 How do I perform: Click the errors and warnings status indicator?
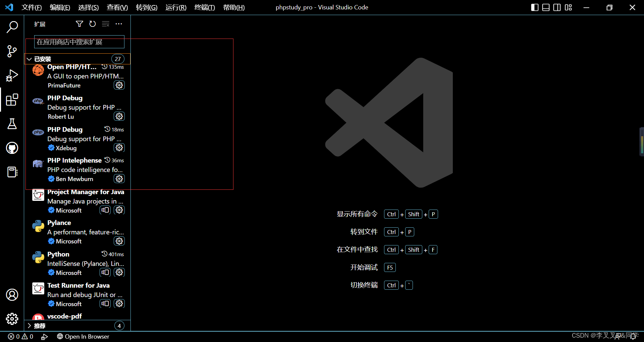coord(21,336)
